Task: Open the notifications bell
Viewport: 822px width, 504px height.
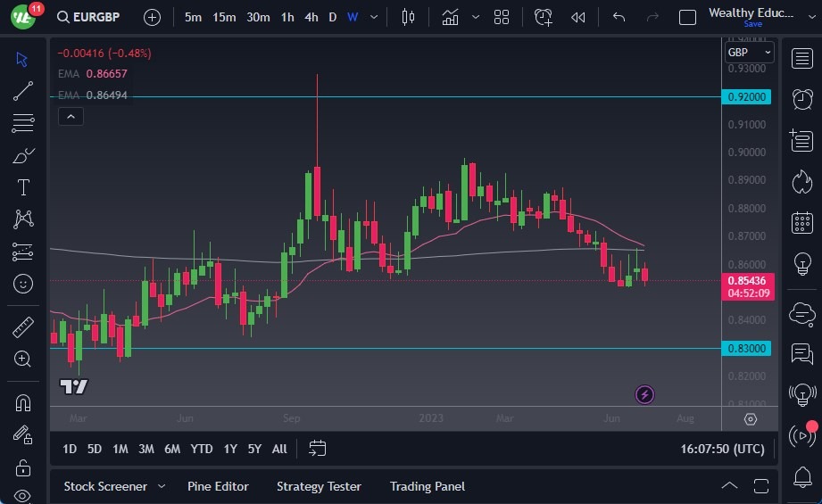Action: (x=802, y=476)
